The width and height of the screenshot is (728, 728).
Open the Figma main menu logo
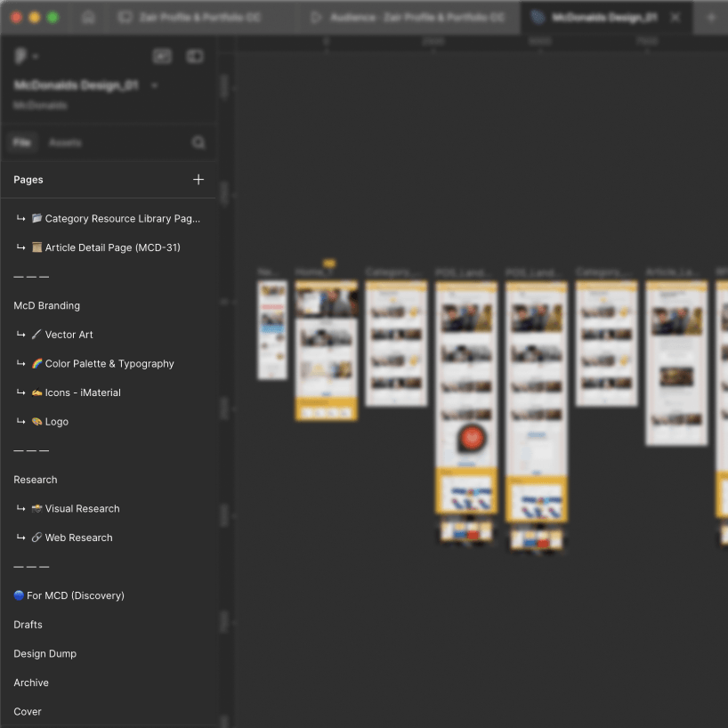(20, 56)
